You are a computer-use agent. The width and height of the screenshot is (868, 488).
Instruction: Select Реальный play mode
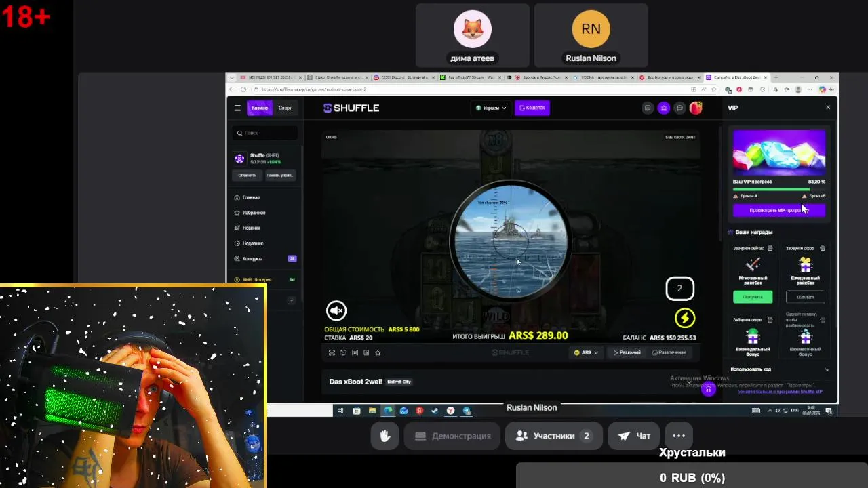point(627,352)
